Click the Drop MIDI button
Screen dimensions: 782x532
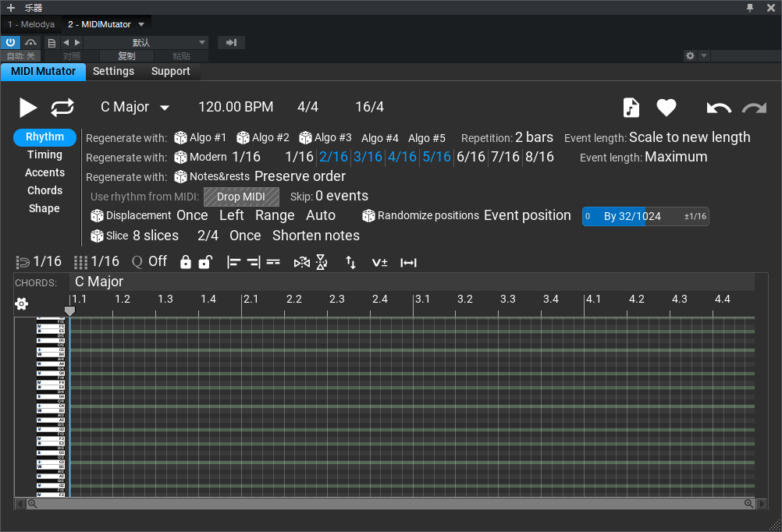click(241, 197)
